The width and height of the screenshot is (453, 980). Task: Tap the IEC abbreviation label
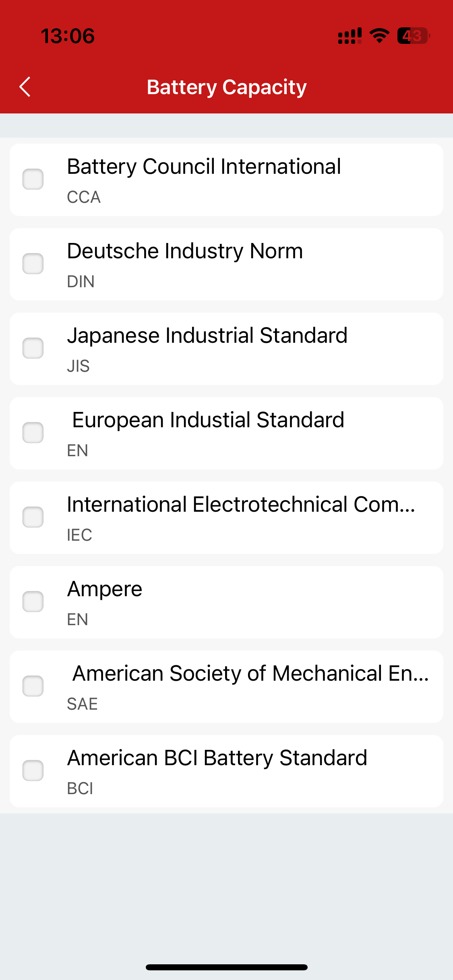point(79,535)
